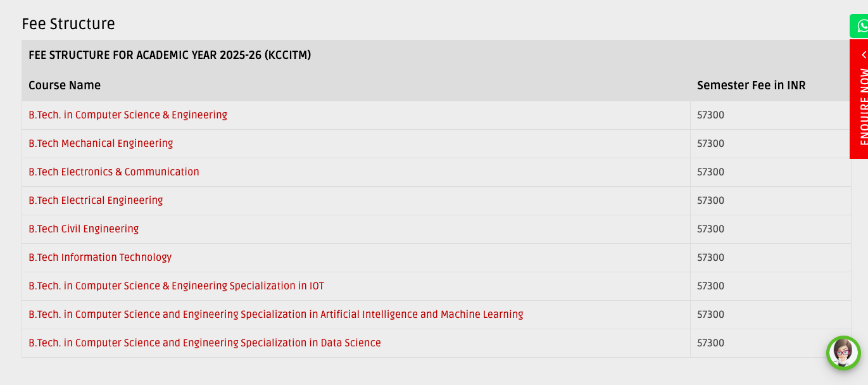Image resolution: width=868 pixels, height=385 pixels.
Task: Open Artificial Intelligence and Machine Learning course link
Action: 276,315
